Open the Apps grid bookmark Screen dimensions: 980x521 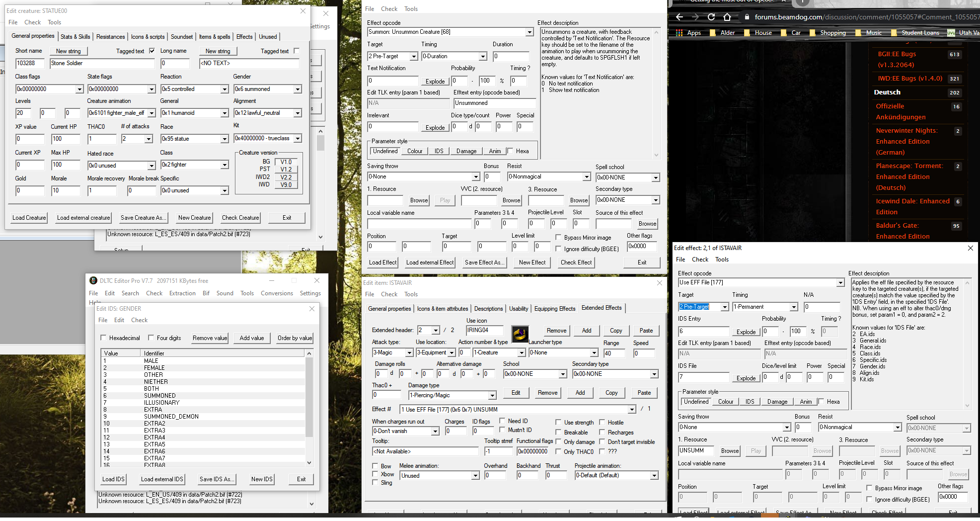pos(688,33)
